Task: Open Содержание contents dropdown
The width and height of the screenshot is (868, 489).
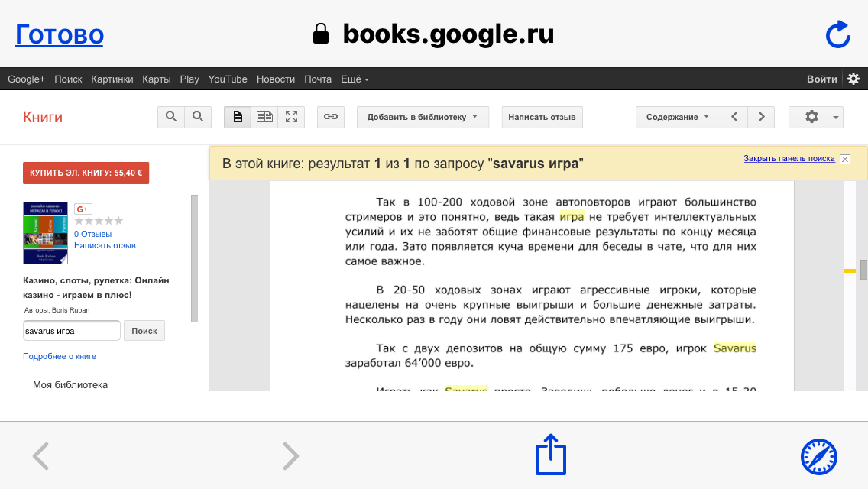Action: pyautogui.click(x=679, y=117)
